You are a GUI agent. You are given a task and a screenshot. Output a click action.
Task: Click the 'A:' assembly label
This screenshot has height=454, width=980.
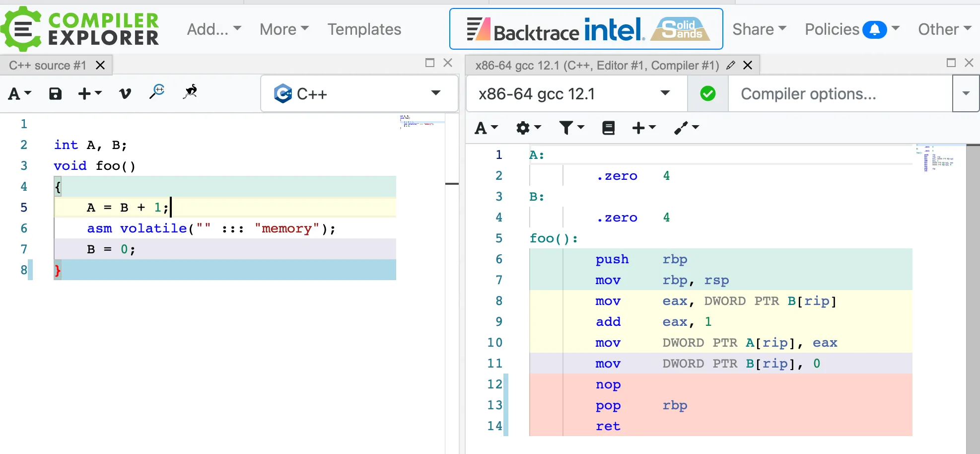[537, 155]
